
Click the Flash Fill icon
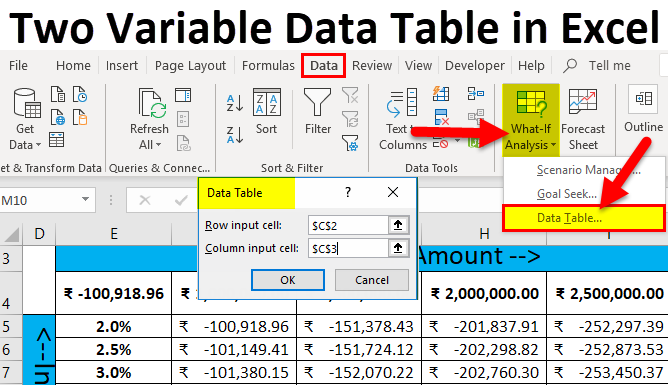tap(441, 93)
